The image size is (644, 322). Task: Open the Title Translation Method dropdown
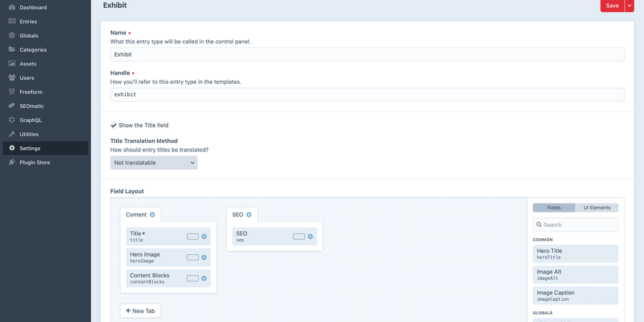153,163
